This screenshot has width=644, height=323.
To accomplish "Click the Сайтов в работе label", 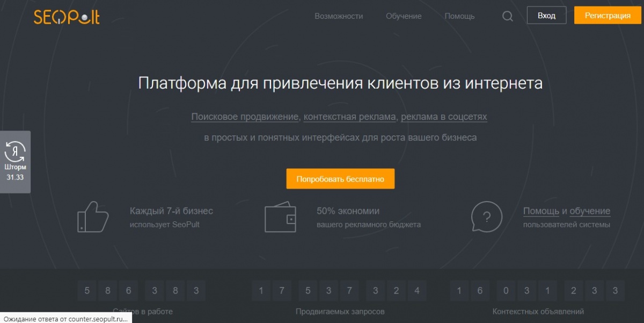I will 143,311.
